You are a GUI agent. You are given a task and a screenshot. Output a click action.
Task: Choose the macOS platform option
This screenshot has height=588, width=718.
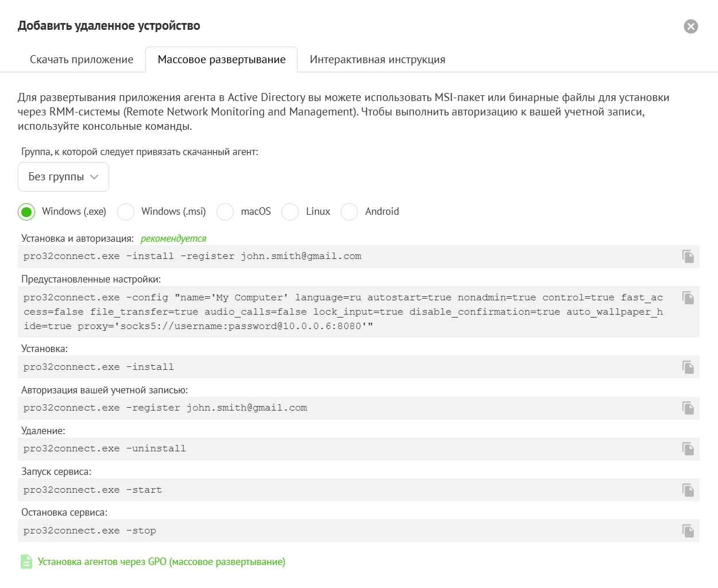(x=225, y=212)
